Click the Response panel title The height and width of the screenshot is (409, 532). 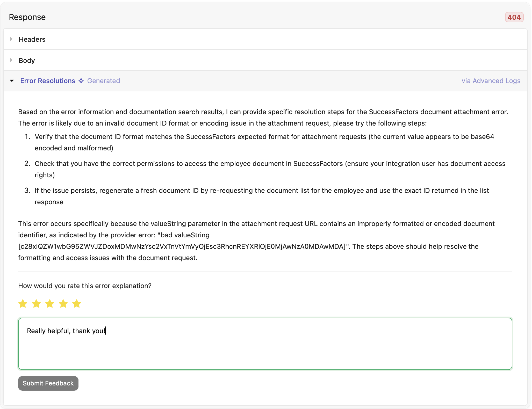(27, 17)
